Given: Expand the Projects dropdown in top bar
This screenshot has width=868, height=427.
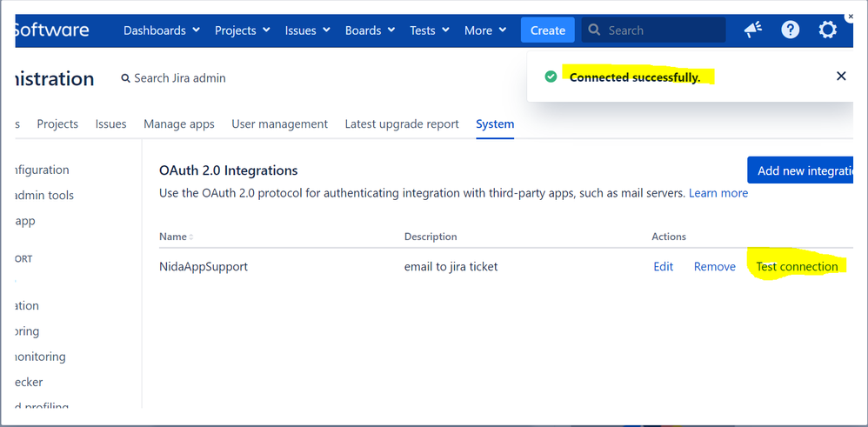Looking at the screenshot, I should click(x=242, y=30).
